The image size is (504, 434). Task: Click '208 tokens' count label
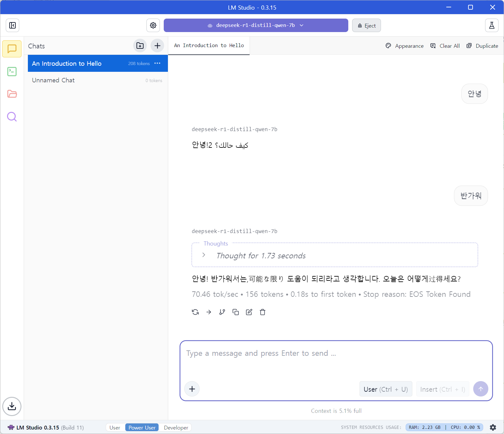139,63
